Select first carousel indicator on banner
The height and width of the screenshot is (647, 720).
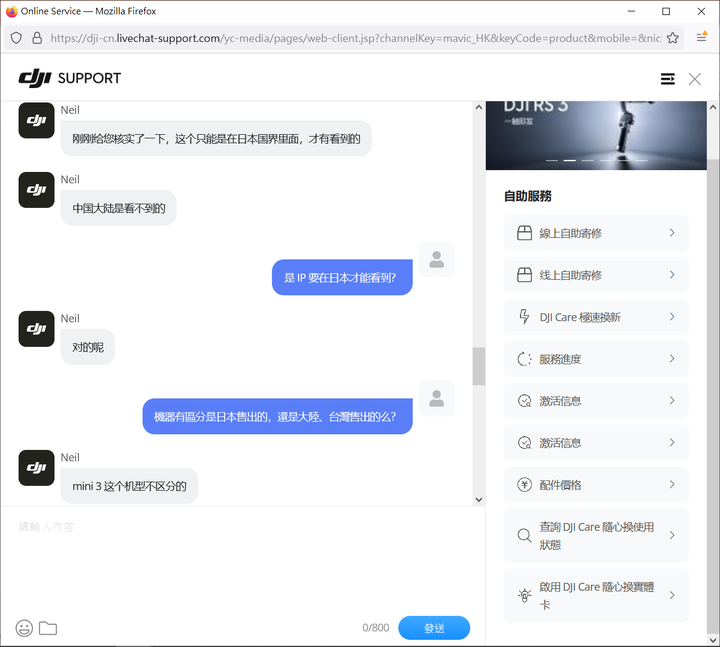coord(551,160)
